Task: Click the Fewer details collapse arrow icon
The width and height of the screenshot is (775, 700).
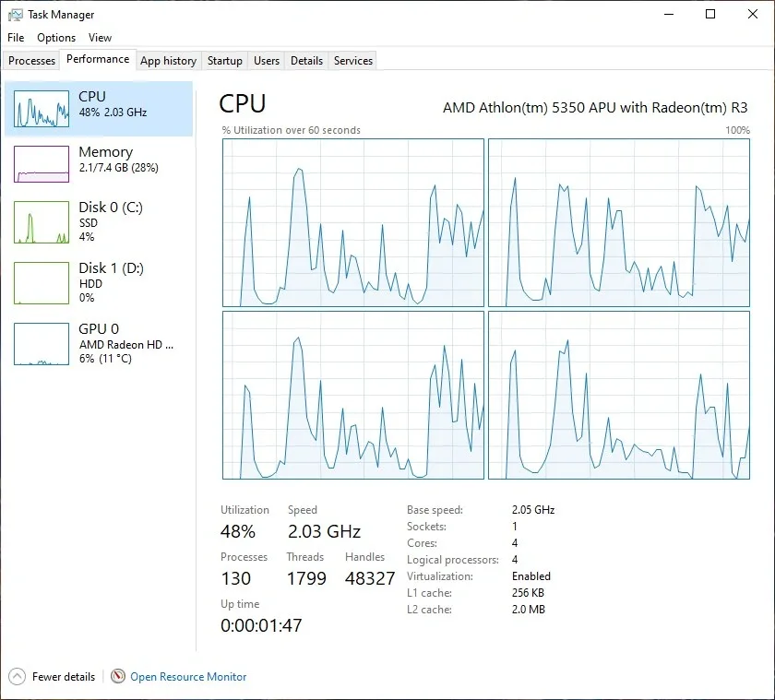Action: click(17, 676)
